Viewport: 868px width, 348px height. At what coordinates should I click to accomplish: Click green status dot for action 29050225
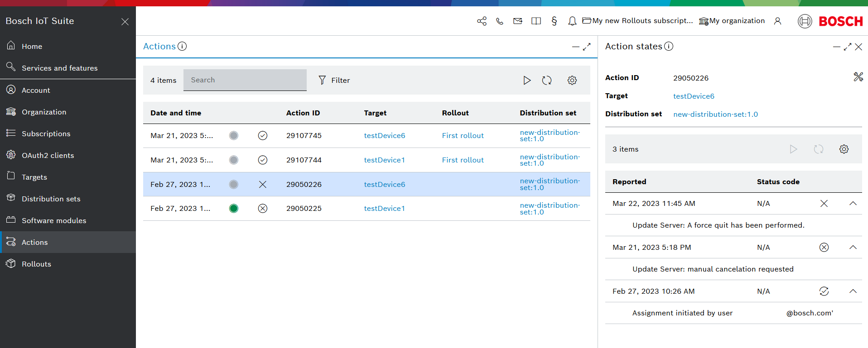pyautogui.click(x=234, y=209)
